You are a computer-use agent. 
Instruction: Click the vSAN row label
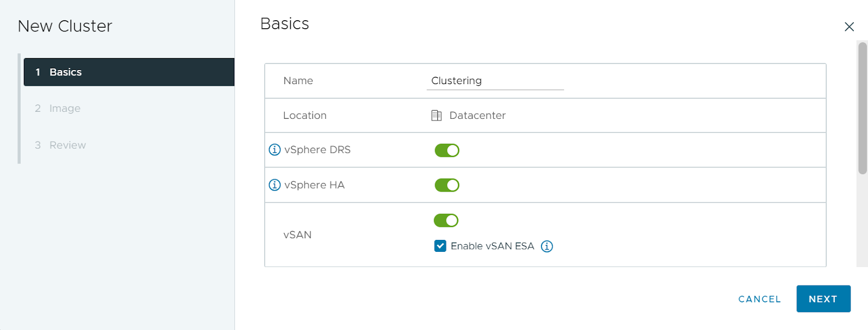297,235
